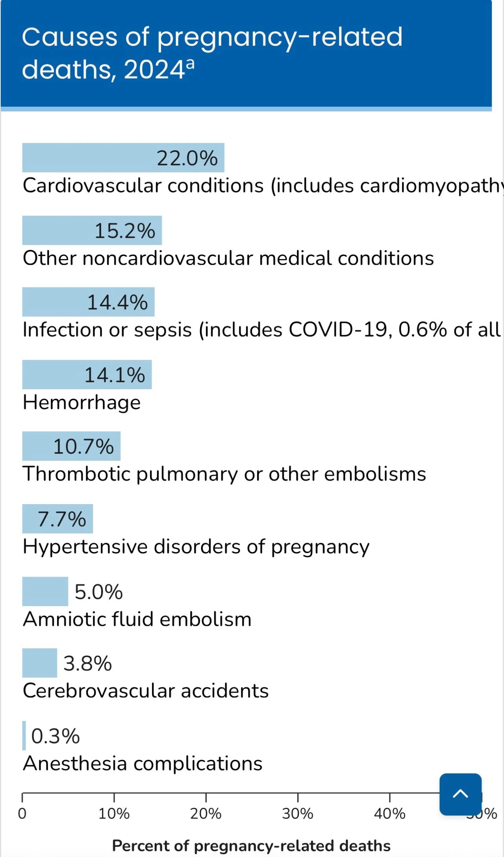Tap the thin Anesthesia complications bar
Image resolution: width=504 pixels, height=857 pixels.
24,735
